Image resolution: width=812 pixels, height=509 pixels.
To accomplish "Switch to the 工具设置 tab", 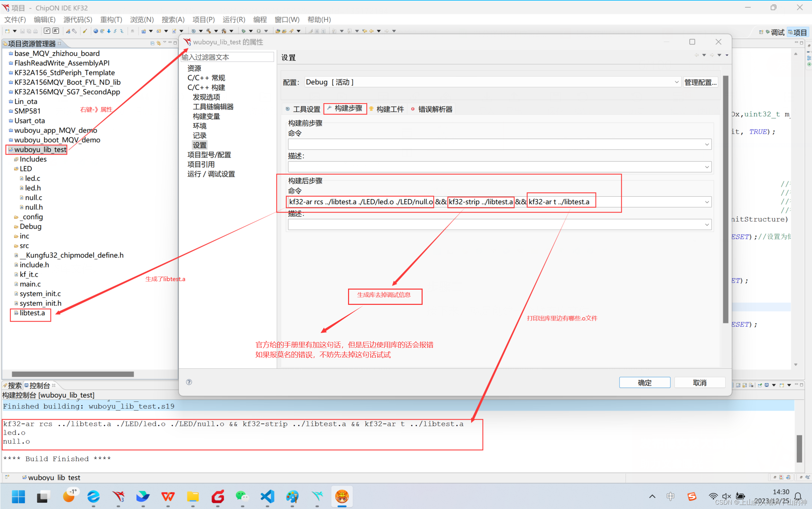I will [x=303, y=109].
